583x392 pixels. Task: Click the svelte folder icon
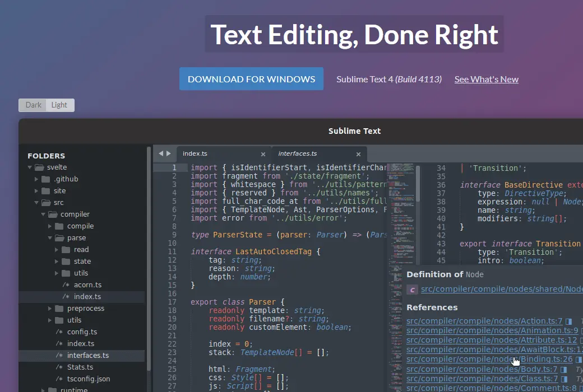pyautogui.click(x=39, y=167)
